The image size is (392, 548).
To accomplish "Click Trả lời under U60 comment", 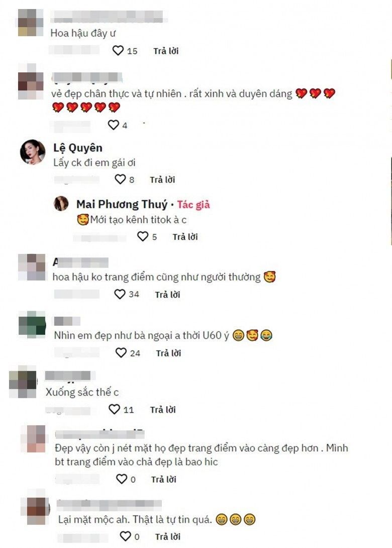I will [168, 353].
